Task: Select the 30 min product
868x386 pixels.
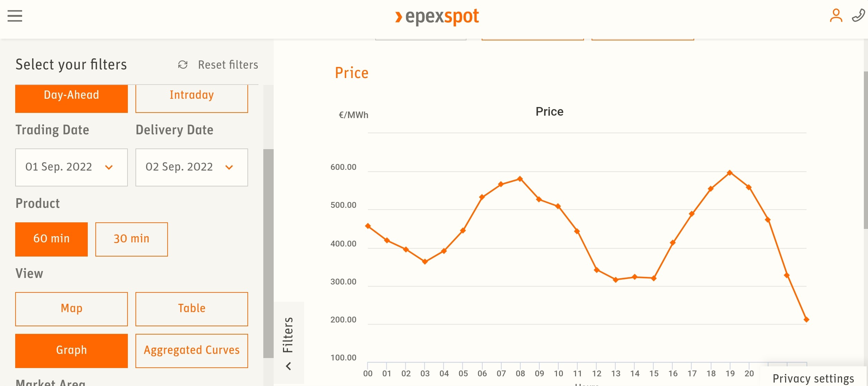Action: [x=131, y=239]
